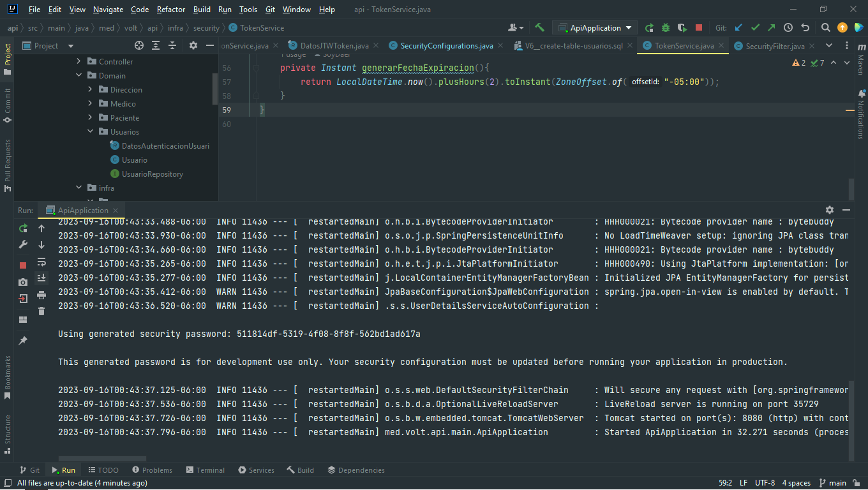The height and width of the screenshot is (490, 868).
Task: Collapse the Domain folder
Action: click(79, 75)
